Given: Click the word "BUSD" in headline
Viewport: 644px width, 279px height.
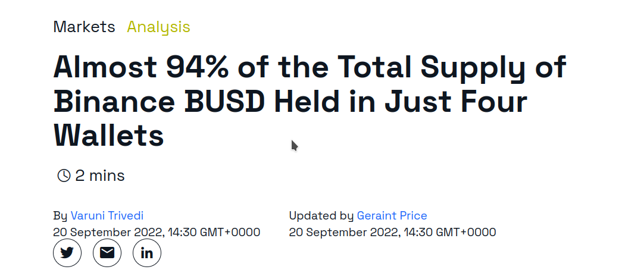Looking at the screenshot, I should (x=224, y=102).
